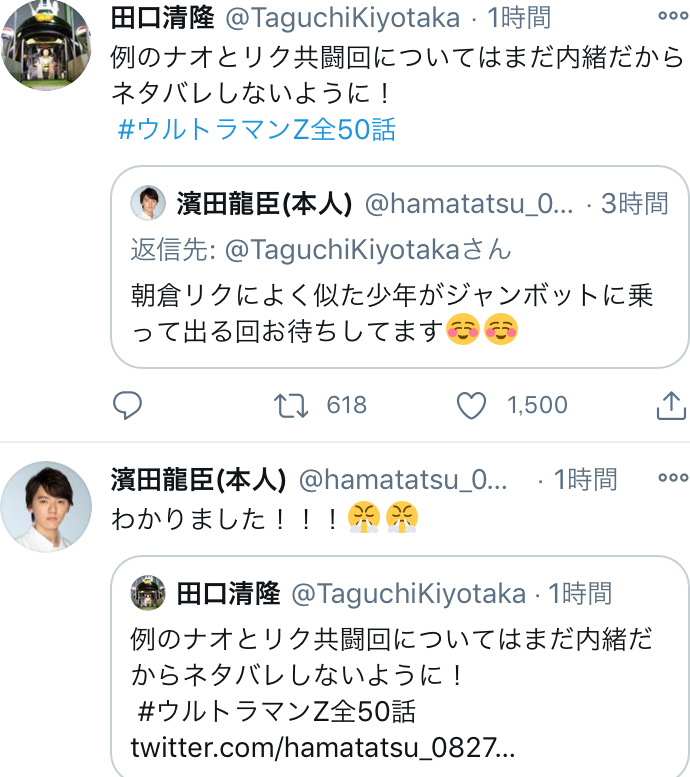Open 濱田龍臣's large profile avatar

pos(47,507)
